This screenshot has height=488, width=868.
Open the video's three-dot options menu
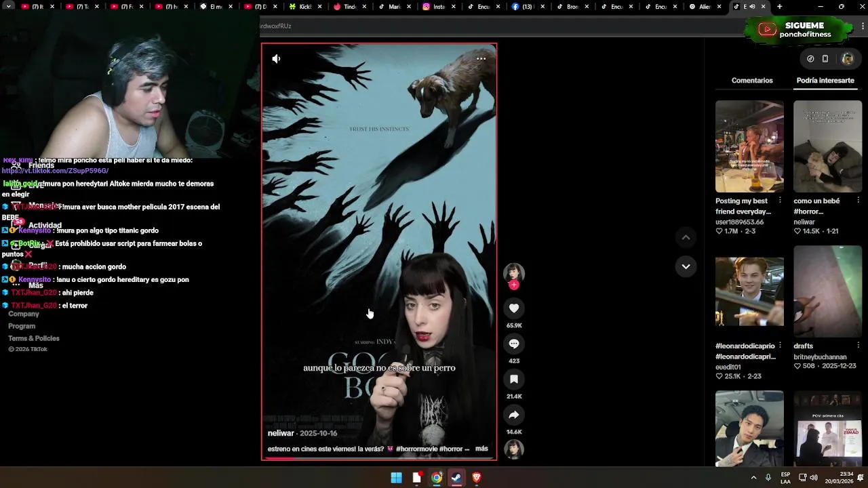(481, 58)
